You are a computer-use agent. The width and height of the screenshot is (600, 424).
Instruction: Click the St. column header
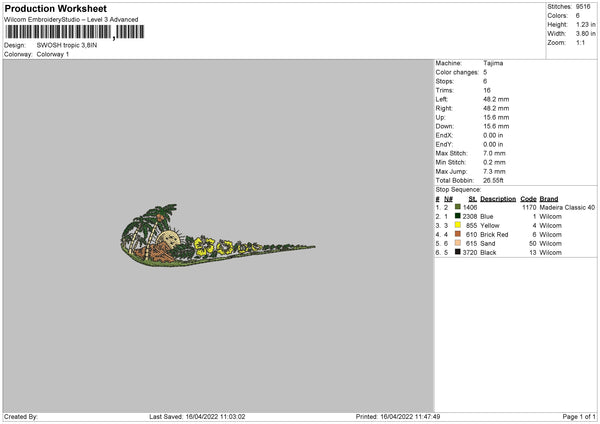tap(473, 199)
